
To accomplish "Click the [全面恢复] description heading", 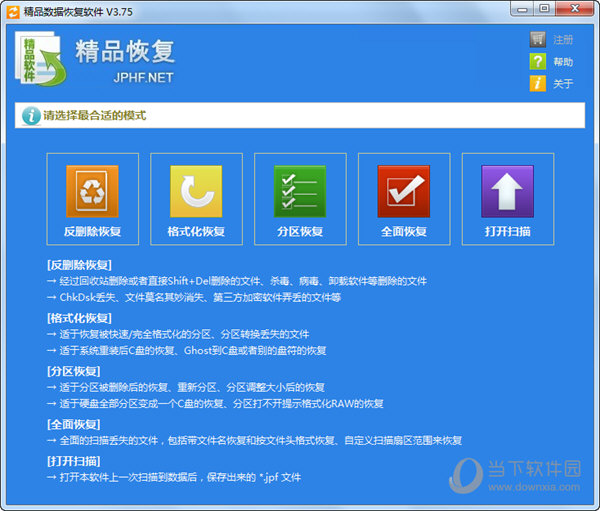I will tap(73, 424).
